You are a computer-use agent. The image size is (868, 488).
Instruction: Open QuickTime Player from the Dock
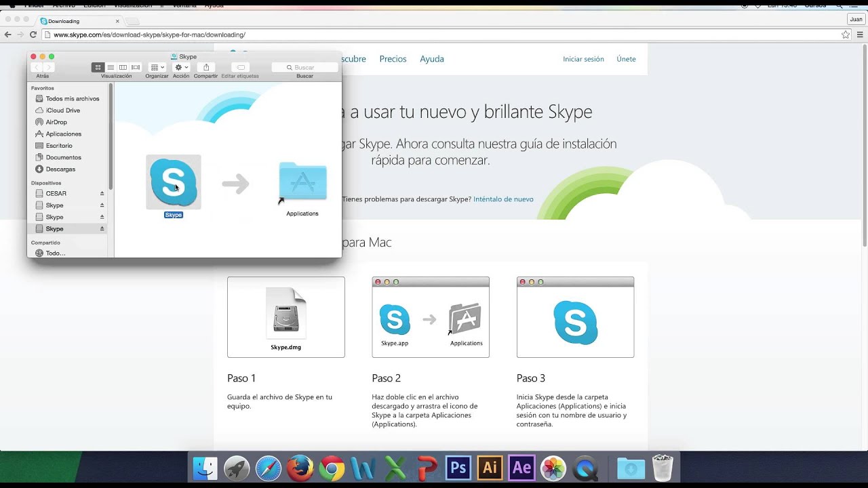[585, 468]
